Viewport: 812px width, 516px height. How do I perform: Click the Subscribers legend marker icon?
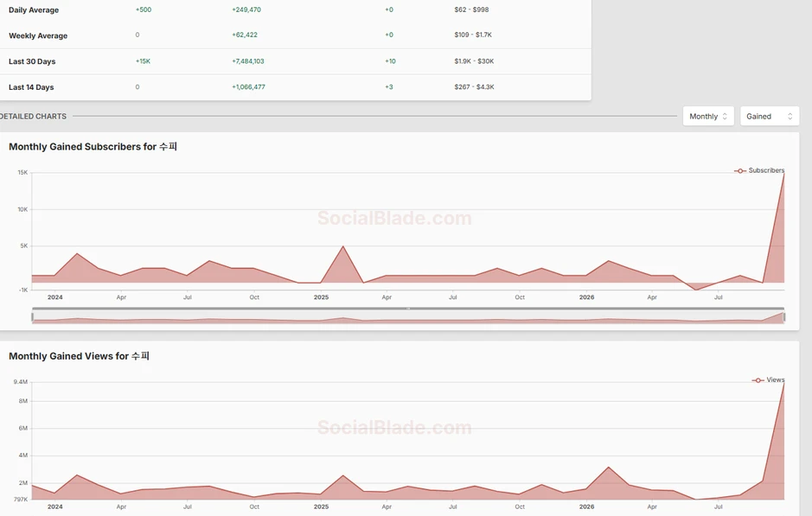pyautogui.click(x=740, y=171)
